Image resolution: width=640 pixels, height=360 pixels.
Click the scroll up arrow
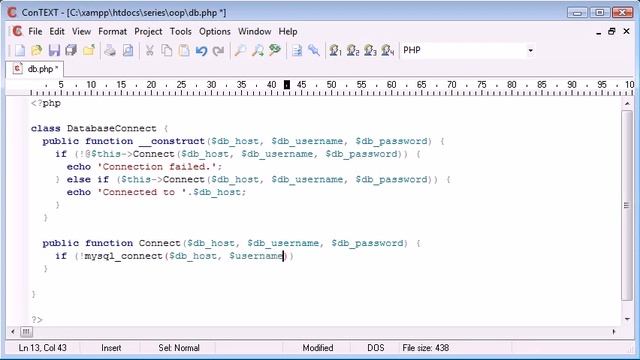[627, 104]
